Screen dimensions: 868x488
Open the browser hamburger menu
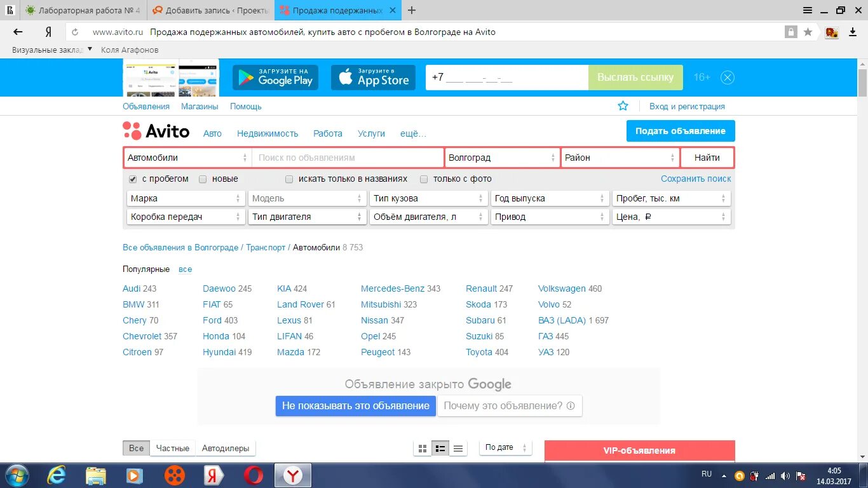pyautogui.click(x=808, y=10)
